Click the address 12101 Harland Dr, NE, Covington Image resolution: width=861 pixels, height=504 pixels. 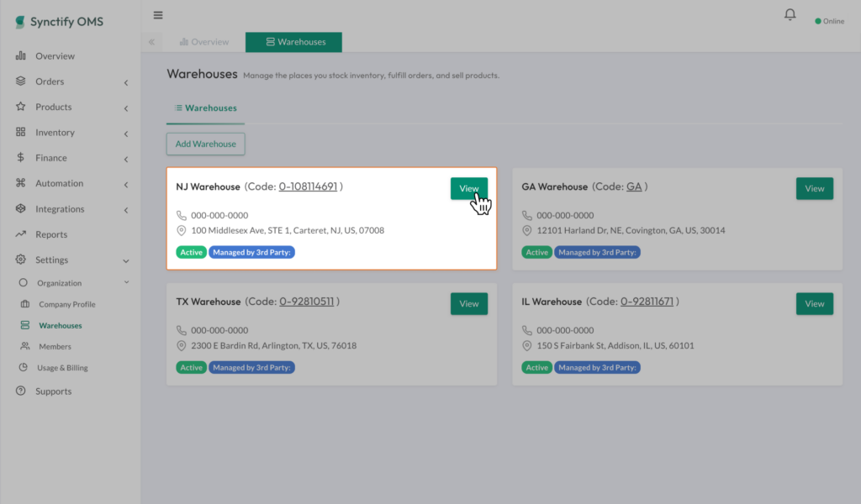coord(631,230)
